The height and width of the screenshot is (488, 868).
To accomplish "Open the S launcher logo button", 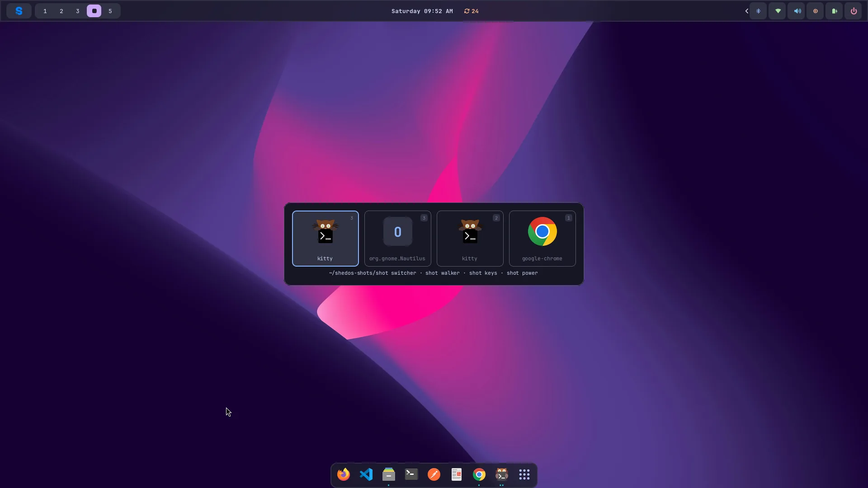I will (19, 11).
